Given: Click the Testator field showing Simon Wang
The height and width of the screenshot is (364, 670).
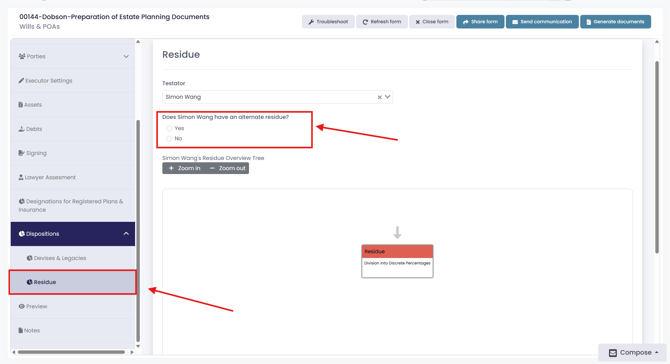Looking at the screenshot, I should pos(277,97).
